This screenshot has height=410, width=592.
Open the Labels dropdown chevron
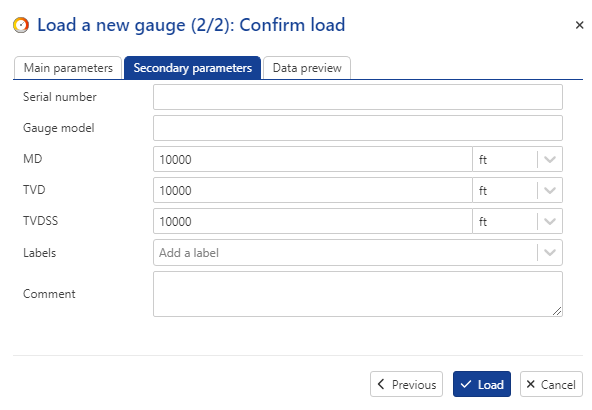550,253
